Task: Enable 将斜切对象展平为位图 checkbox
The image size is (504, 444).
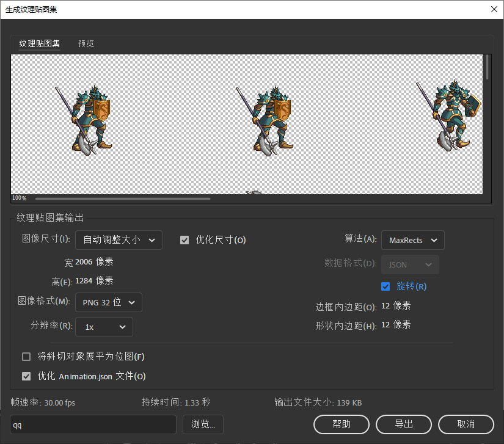Action: point(26,357)
